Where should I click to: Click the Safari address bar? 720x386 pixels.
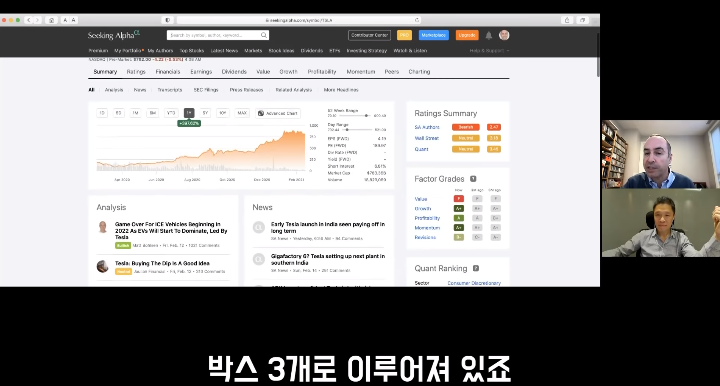point(298,20)
